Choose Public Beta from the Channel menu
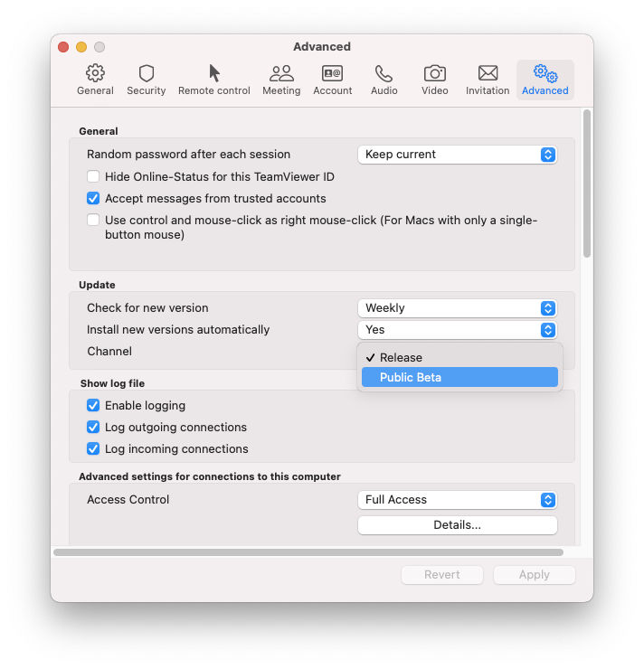This screenshot has width=644, height=669. coord(459,378)
